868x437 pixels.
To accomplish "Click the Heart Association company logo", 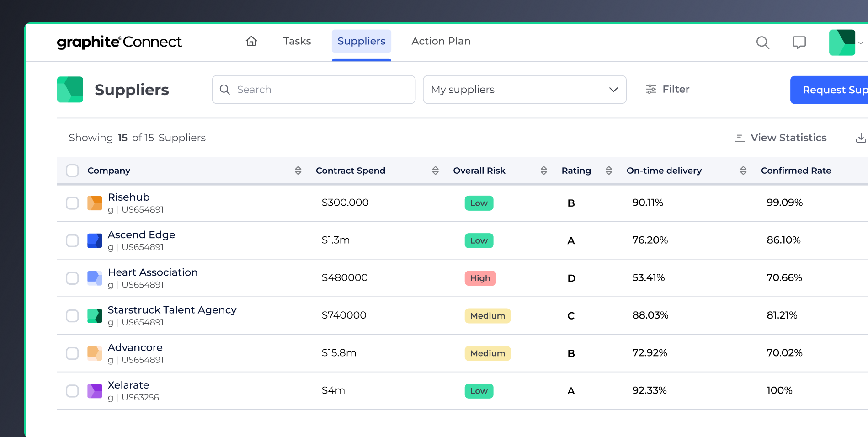I will tap(95, 278).
